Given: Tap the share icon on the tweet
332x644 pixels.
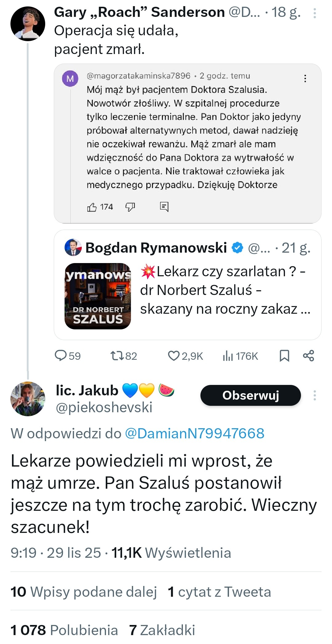Looking at the screenshot, I should point(308,356).
